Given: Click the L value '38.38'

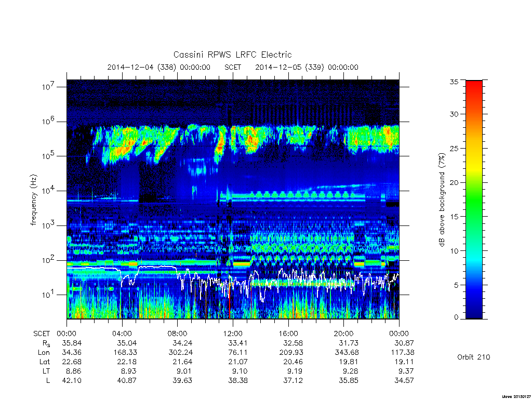Looking at the screenshot, I should coord(238,380).
